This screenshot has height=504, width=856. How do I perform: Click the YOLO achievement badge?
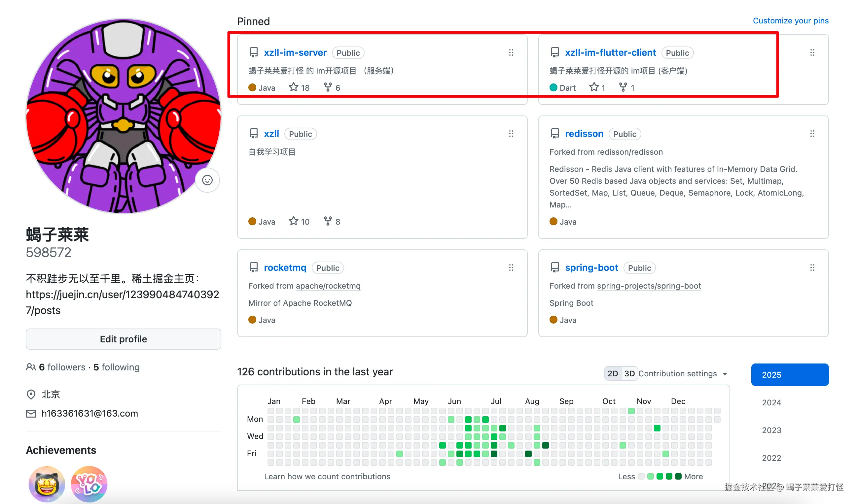tap(89, 484)
